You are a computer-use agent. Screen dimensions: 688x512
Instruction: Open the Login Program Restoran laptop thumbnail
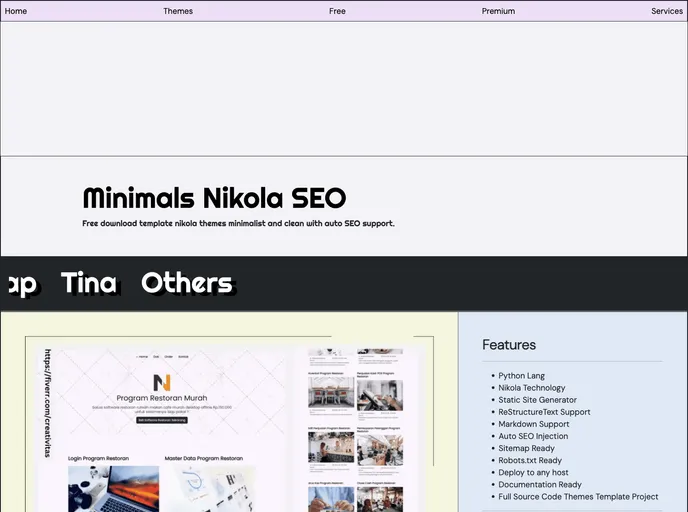tap(106, 489)
